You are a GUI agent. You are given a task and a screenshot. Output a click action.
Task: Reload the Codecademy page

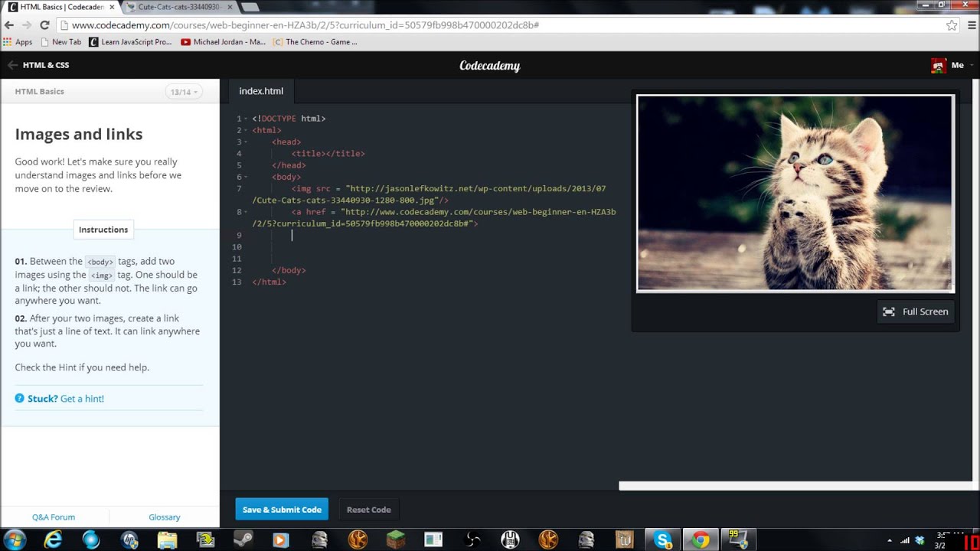click(44, 25)
